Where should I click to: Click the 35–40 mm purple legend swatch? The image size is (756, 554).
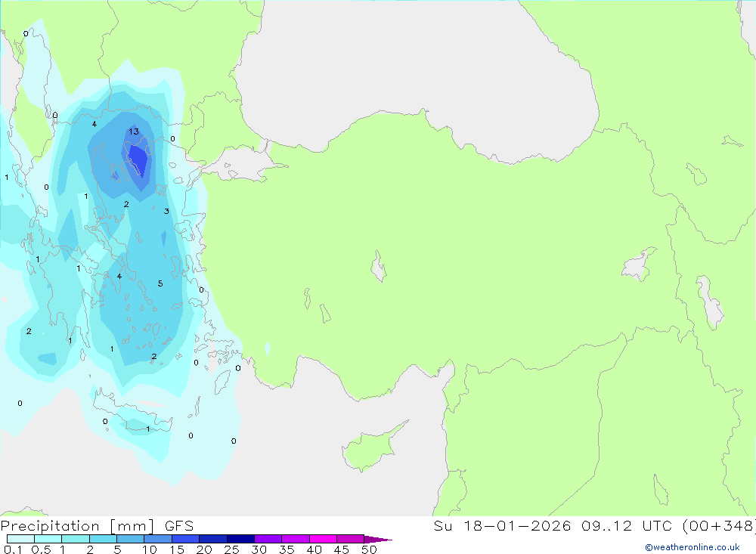[296, 539]
